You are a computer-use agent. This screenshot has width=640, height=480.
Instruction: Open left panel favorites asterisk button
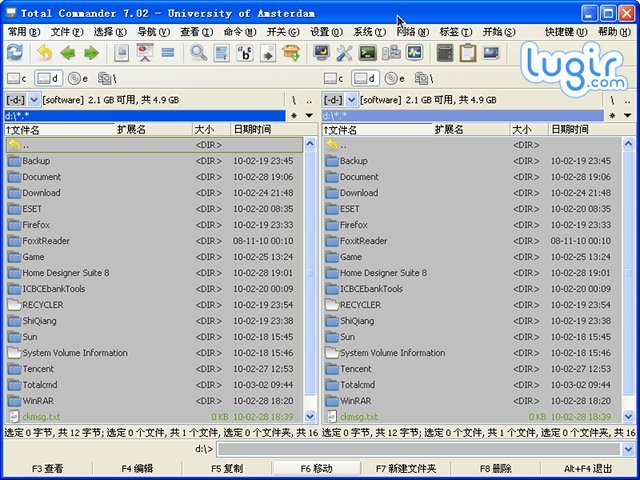[294, 116]
